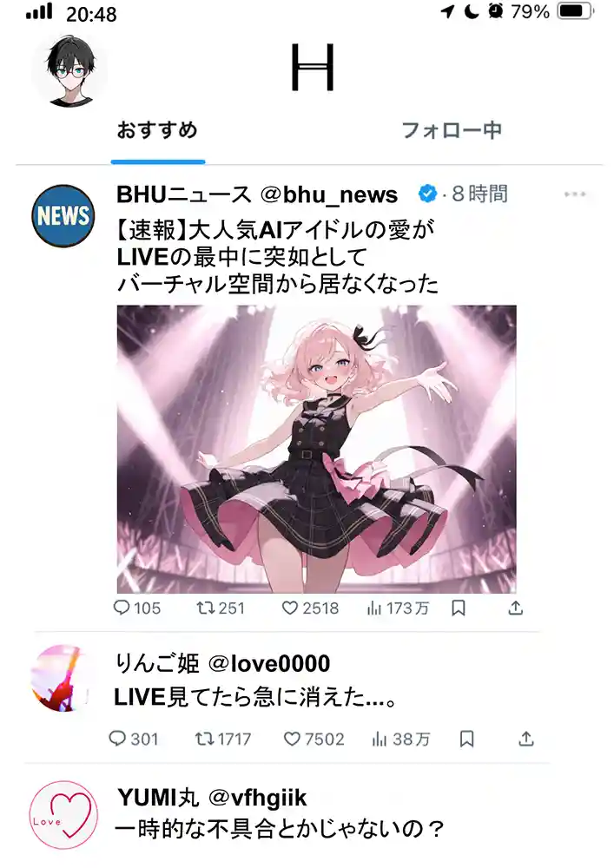Share the BHUニュース post

[x=516, y=608]
